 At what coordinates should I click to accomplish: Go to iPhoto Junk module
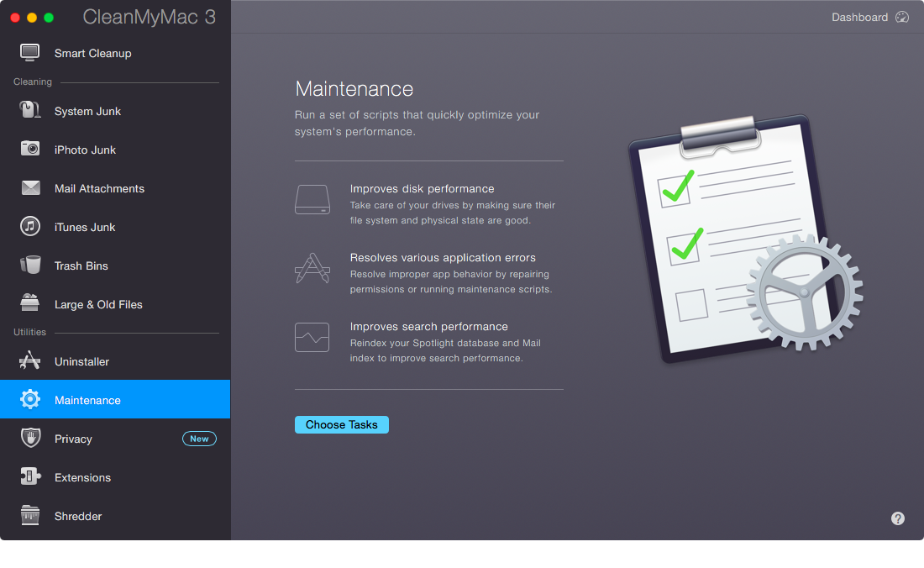point(115,150)
